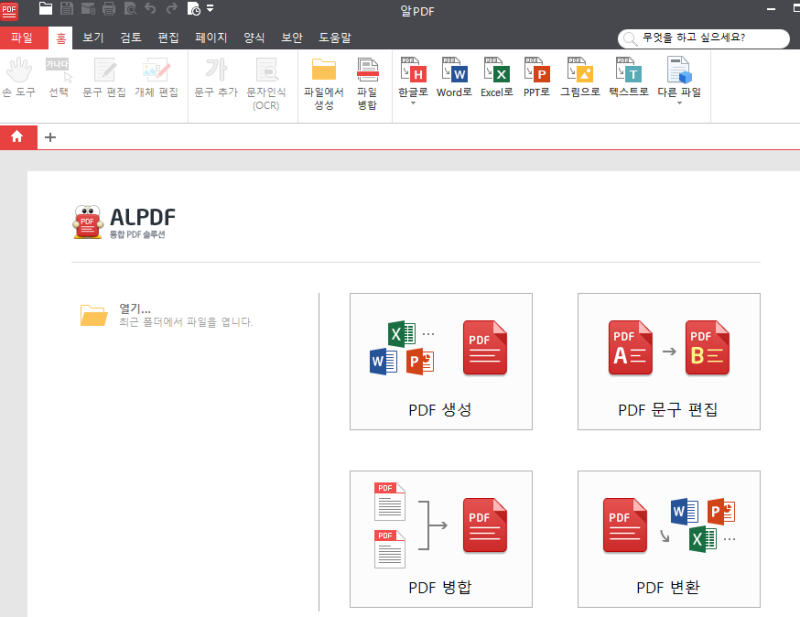
Task: Minimize the 알PDF window
Action: [x=771, y=9]
